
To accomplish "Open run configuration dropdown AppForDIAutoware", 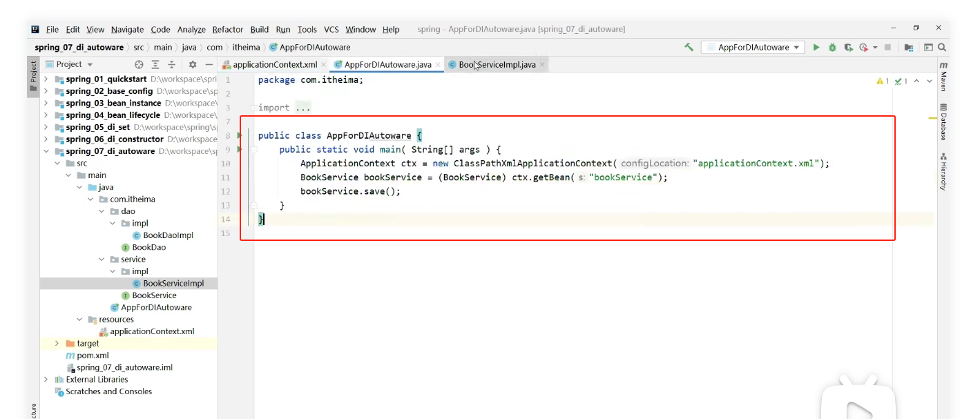I will tap(753, 48).
